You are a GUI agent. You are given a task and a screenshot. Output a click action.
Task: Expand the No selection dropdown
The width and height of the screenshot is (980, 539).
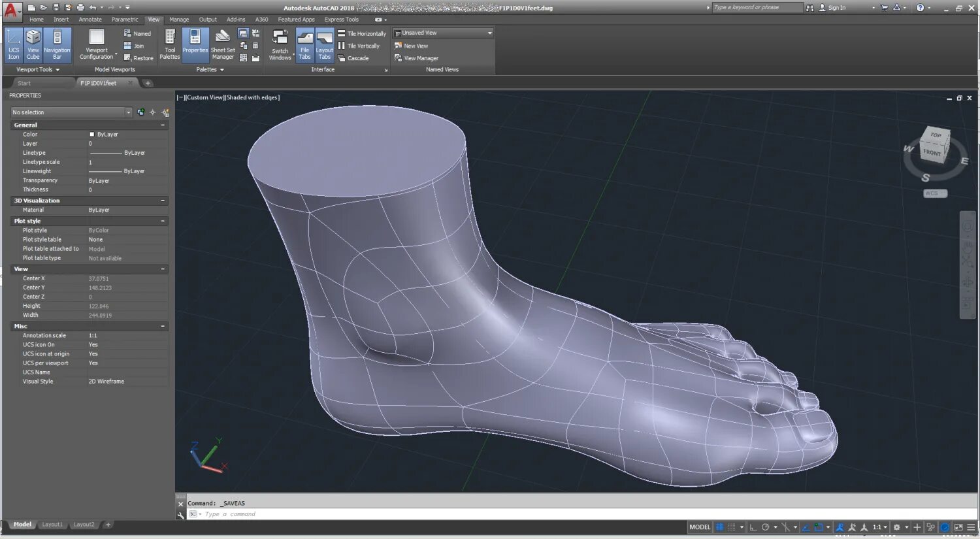128,112
